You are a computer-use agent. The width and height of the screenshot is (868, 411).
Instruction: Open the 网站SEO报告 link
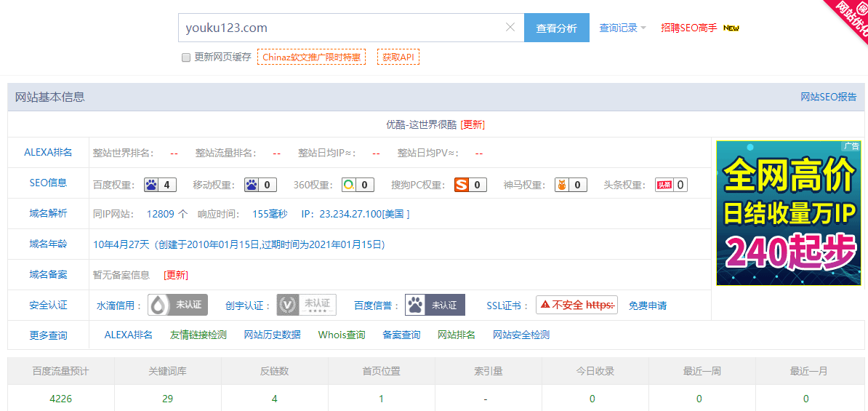pos(829,97)
